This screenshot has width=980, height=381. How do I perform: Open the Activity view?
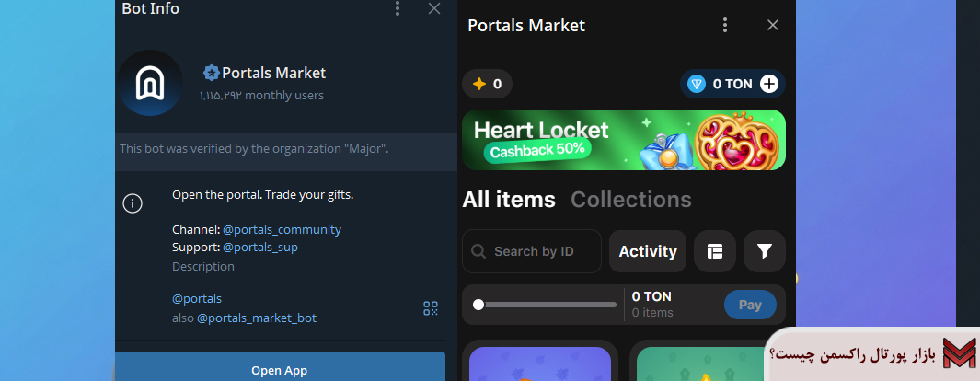pos(648,251)
